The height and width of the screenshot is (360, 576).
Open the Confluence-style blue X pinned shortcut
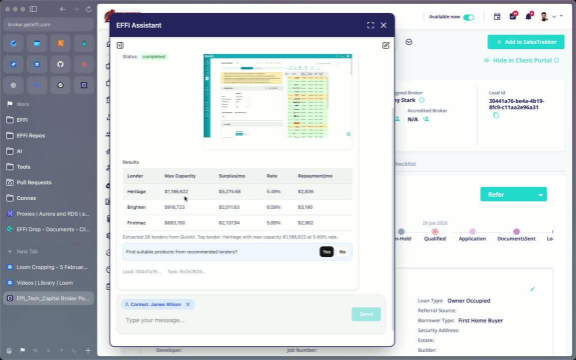[37, 64]
